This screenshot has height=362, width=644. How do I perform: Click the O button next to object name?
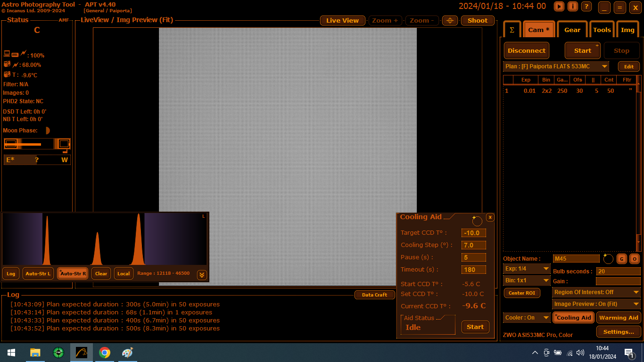coord(635,259)
